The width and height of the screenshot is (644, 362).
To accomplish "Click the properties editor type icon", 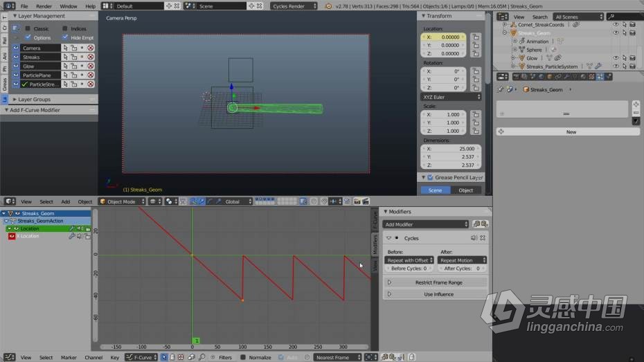I will click(x=502, y=77).
